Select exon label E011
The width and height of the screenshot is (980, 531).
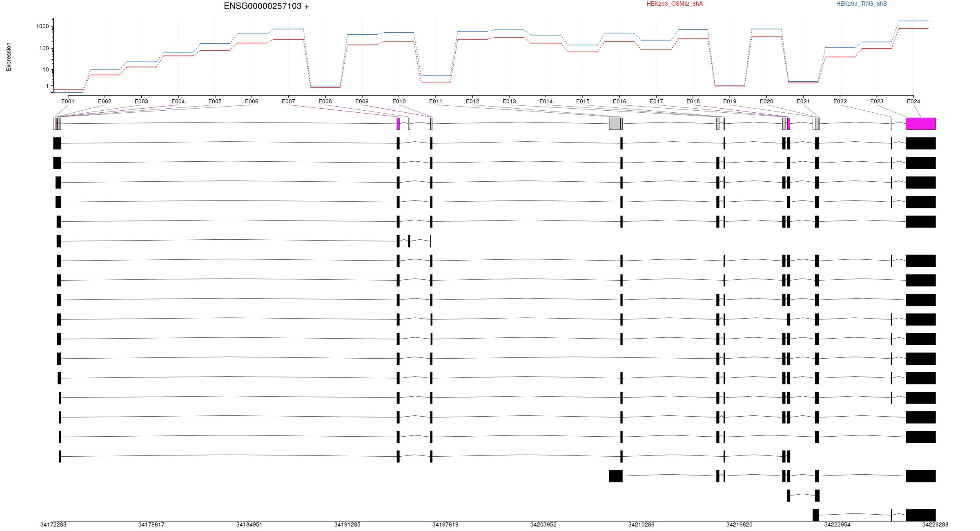[436, 101]
